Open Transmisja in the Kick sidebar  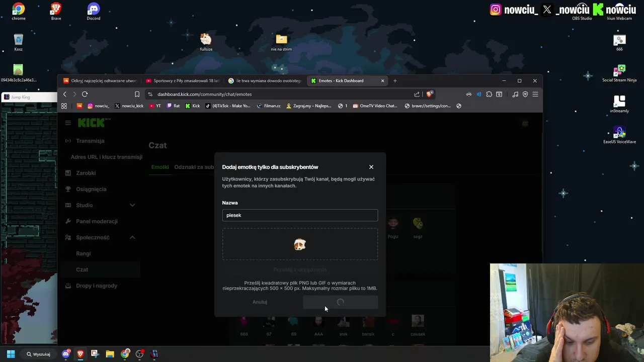[x=90, y=141]
